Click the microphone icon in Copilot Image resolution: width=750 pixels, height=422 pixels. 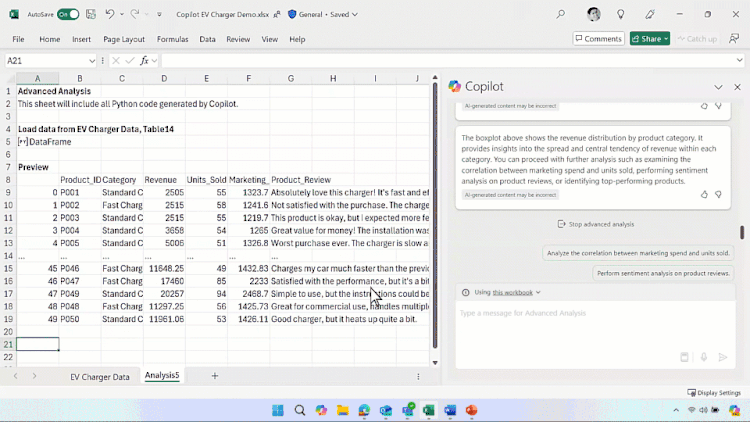(x=704, y=357)
